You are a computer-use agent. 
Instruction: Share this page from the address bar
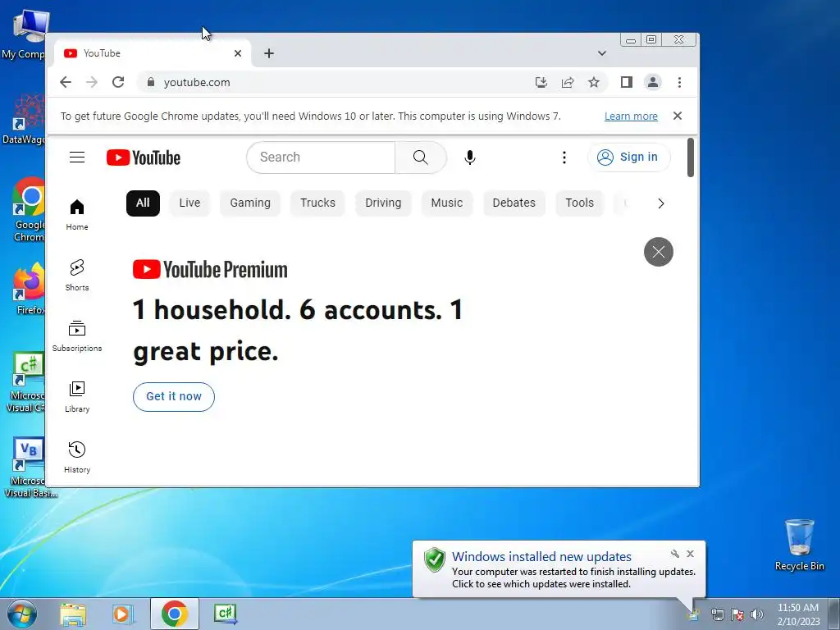coord(568,82)
